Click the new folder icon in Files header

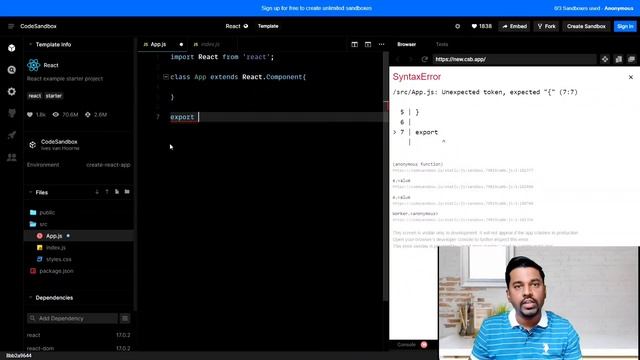[127, 192]
